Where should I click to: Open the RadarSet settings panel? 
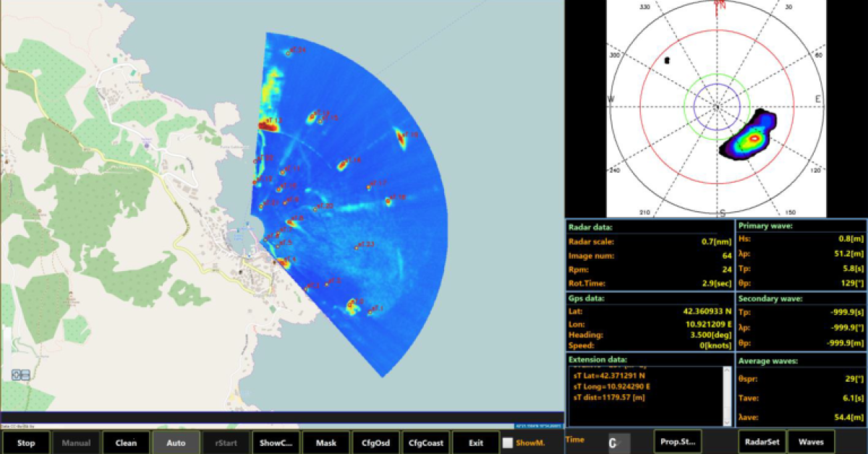coord(762,442)
